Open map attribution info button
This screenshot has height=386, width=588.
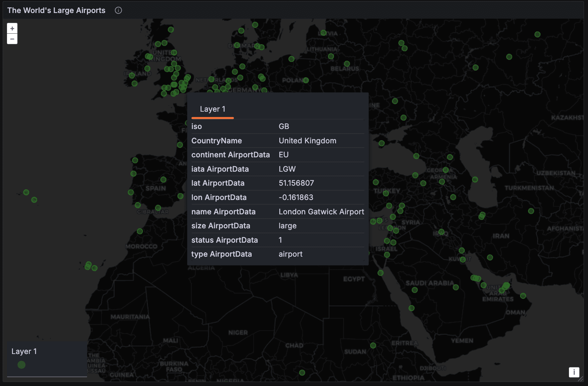click(x=574, y=372)
